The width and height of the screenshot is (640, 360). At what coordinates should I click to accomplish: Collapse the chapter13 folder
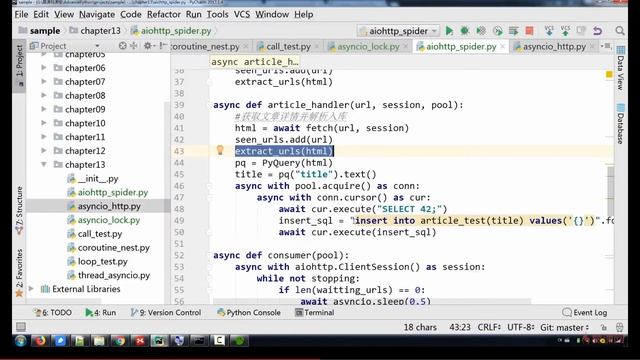pyautogui.click(x=44, y=164)
